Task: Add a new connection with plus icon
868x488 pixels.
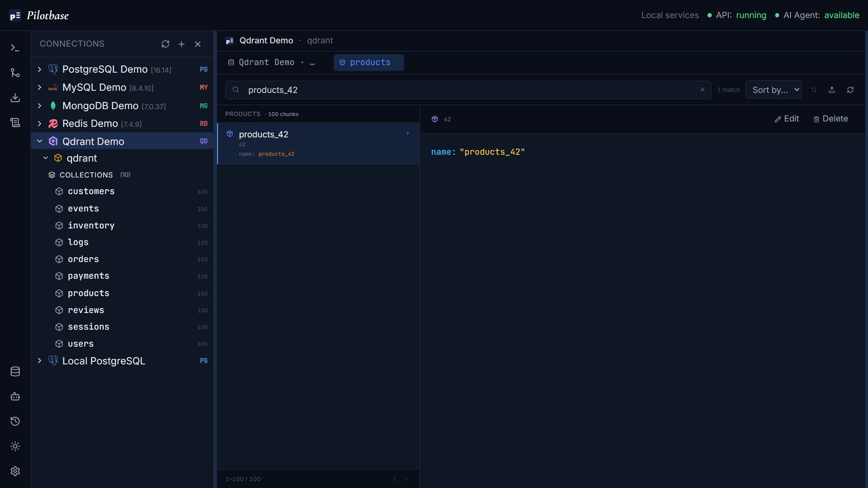Action: click(x=182, y=44)
